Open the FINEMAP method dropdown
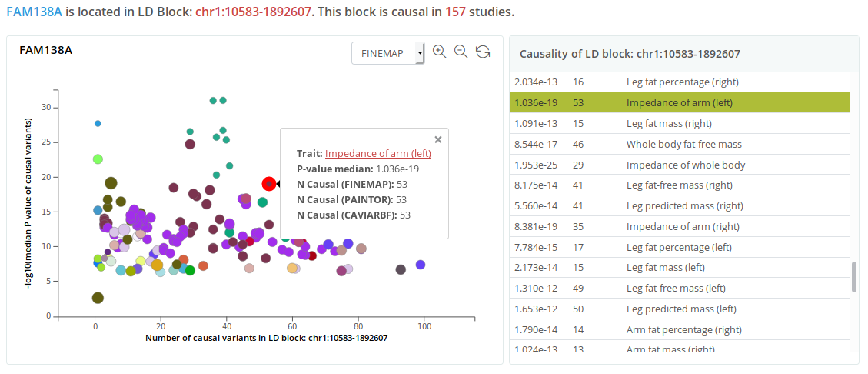Image resolution: width=868 pixels, height=374 pixels. tap(388, 53)
